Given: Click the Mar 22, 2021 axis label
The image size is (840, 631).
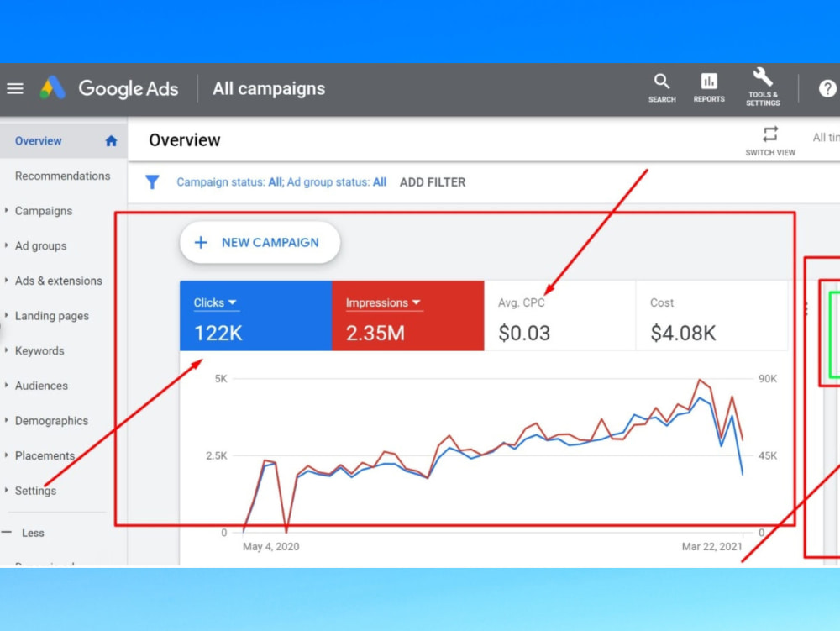Looking at the screenshot, I should (712, 547).
